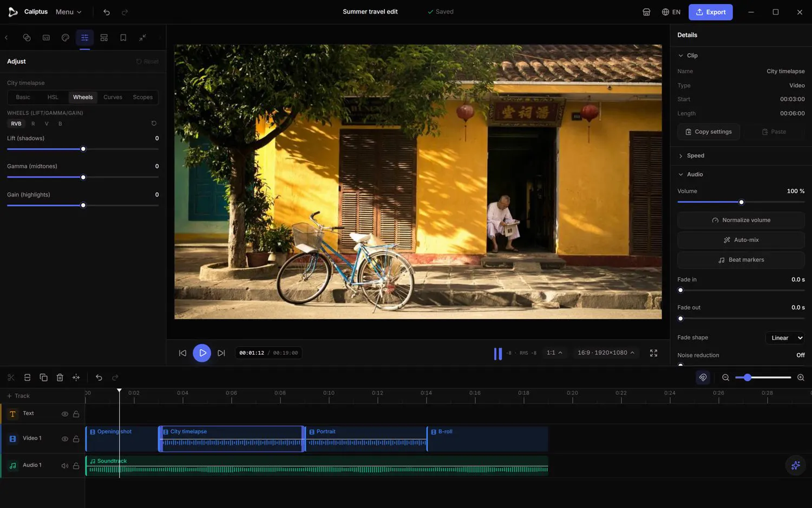Open the store icon in the top bar
The image size is (812, 508).
coord(646,12)
